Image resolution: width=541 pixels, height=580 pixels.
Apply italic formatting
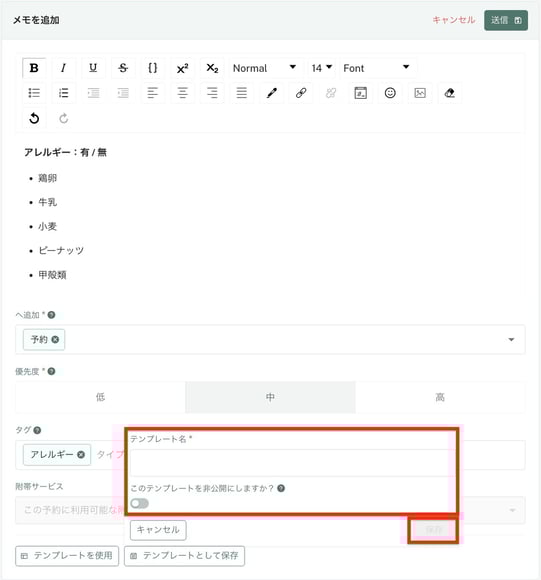click(64, 68)
